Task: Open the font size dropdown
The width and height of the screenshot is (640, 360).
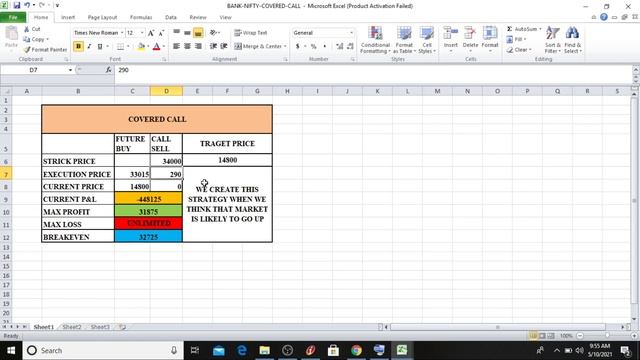Action: (x=142, y=33)
